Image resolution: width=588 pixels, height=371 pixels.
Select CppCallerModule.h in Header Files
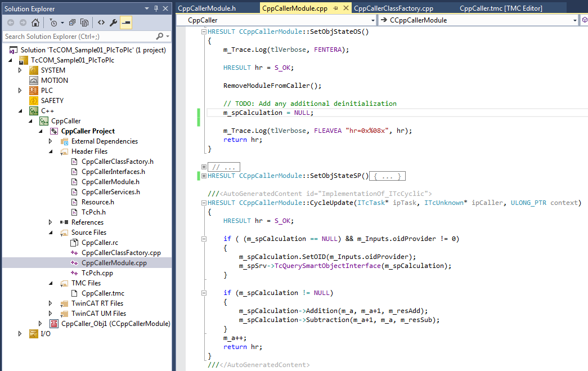pos(110,182)
